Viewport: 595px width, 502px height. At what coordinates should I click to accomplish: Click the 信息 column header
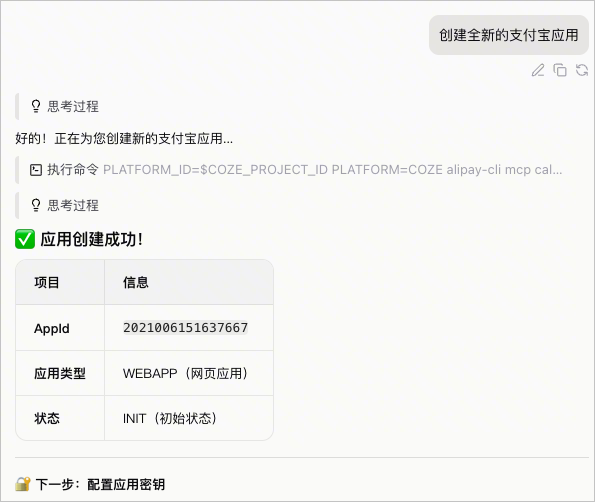tap(189, 282)
